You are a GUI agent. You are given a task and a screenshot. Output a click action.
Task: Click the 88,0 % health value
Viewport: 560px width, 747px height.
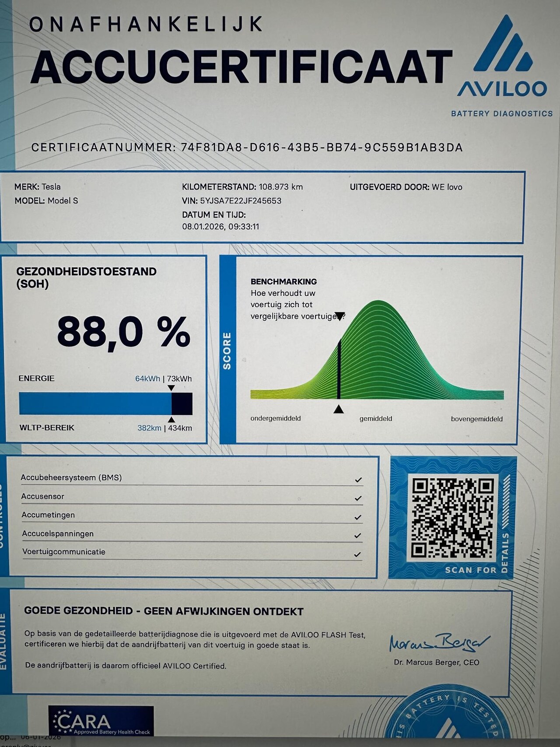124,333
